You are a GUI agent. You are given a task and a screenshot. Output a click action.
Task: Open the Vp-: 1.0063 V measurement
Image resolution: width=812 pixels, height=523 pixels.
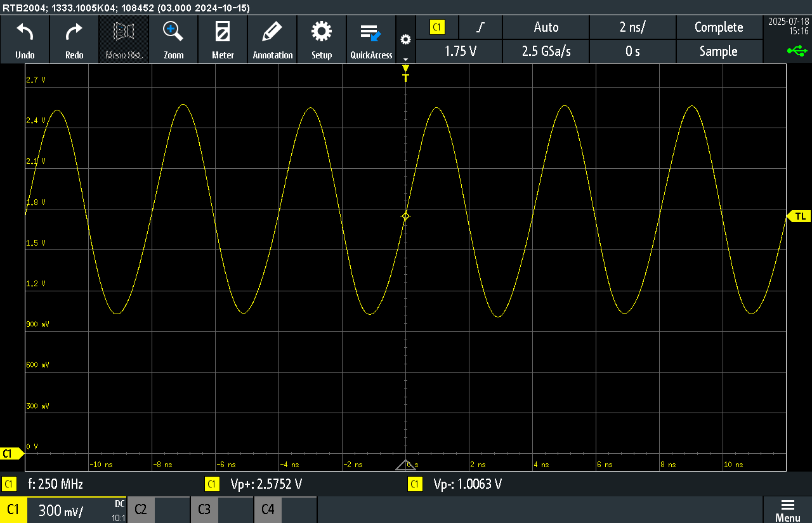point(468,484)
